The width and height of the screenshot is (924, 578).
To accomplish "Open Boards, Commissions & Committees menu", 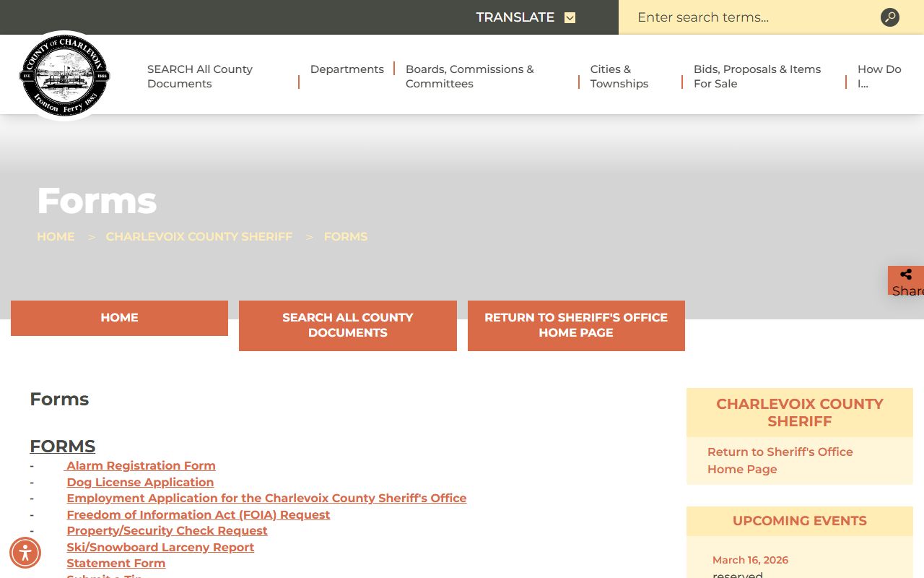I will click(470, 76).
